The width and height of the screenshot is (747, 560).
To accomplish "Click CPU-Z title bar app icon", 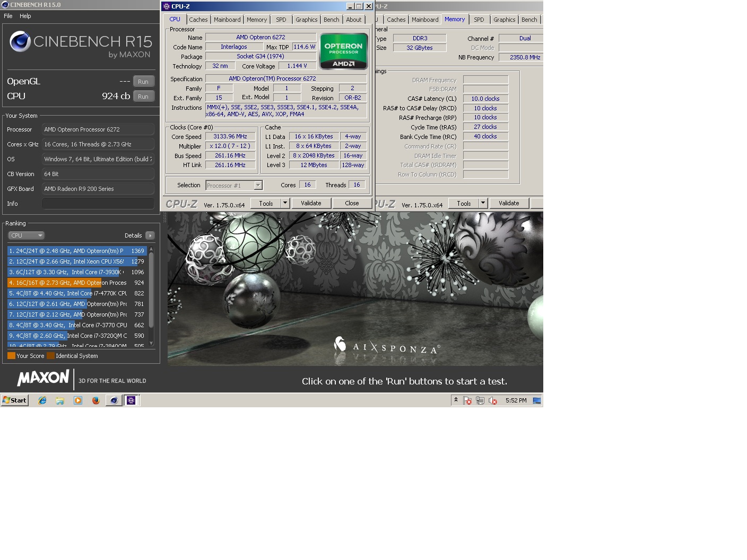I will [x=167, y=6].
